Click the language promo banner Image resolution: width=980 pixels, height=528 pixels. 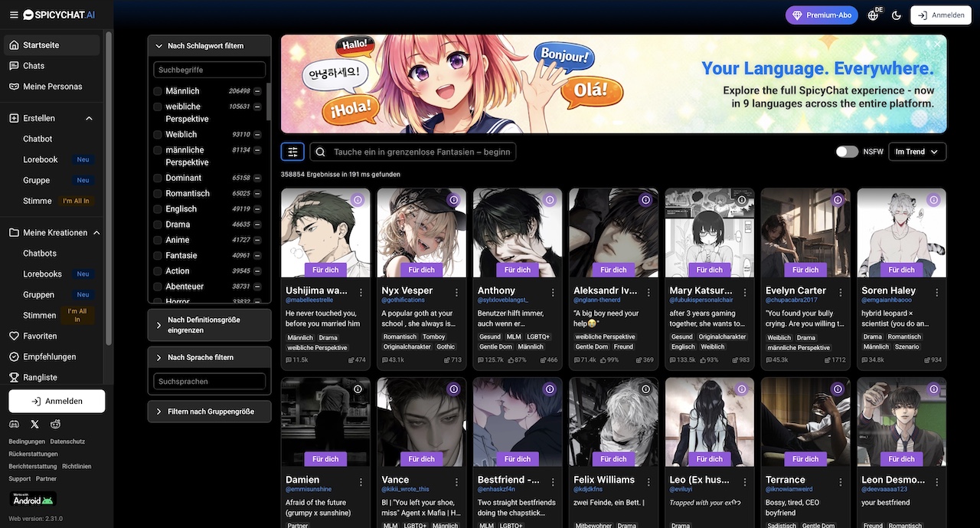(613, 84)
